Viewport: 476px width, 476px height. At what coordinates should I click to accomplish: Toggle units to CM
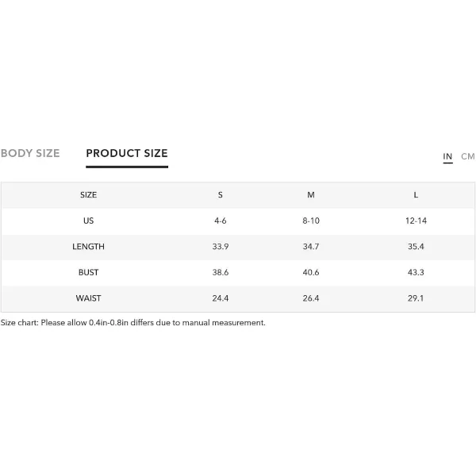tap(468, 156)
